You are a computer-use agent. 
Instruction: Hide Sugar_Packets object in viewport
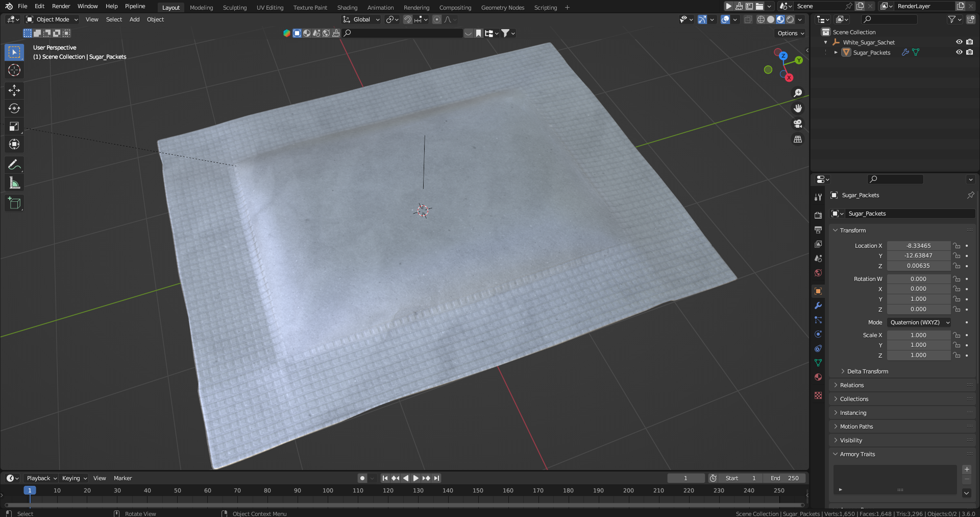pyautogui.click(x=959, y=52)
